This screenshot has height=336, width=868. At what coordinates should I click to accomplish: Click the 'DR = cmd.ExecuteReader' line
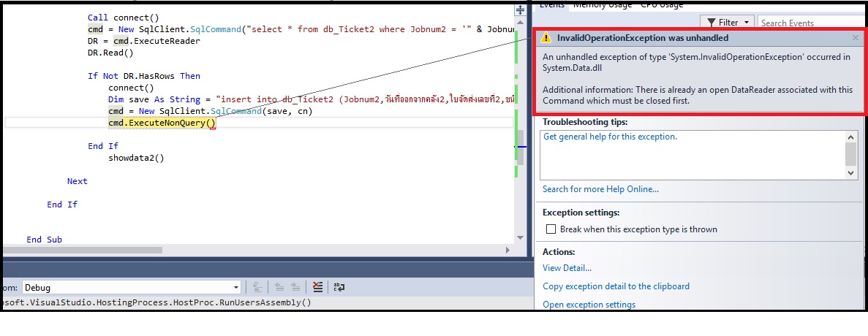(x=143, y=41)
